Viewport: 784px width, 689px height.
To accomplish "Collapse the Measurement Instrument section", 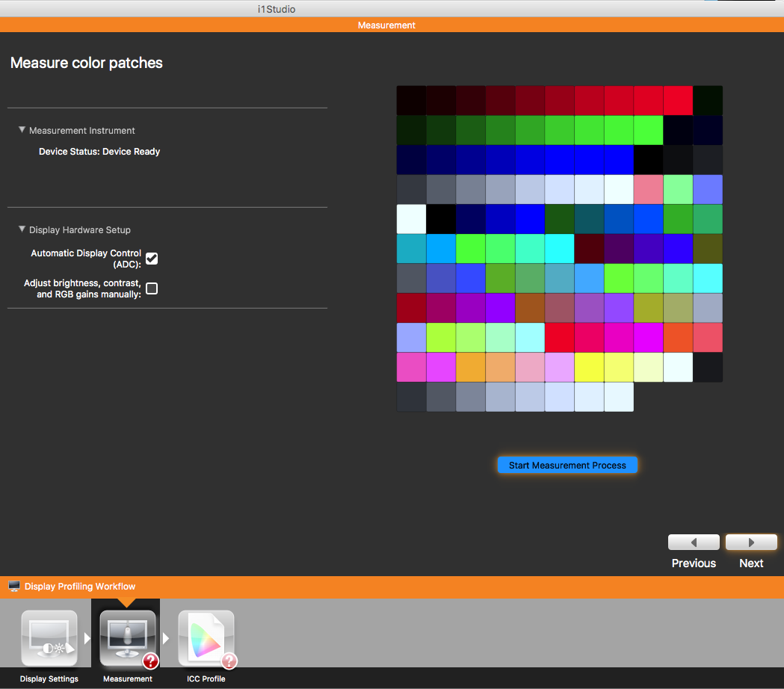I will [x=22, y=130].
